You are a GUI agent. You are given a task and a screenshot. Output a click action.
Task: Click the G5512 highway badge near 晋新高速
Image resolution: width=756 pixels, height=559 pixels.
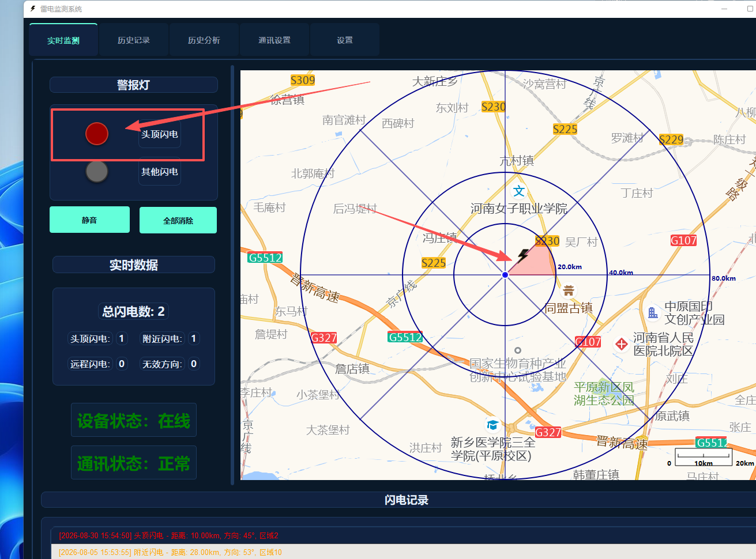pos(265,258)
